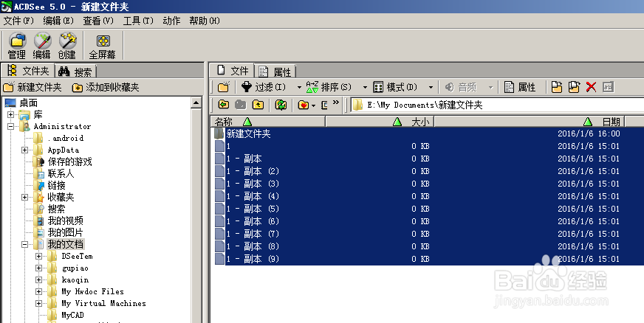Open the 文件 (File) menu
Viewport: 644px width, 323px height.
point(18,21)
